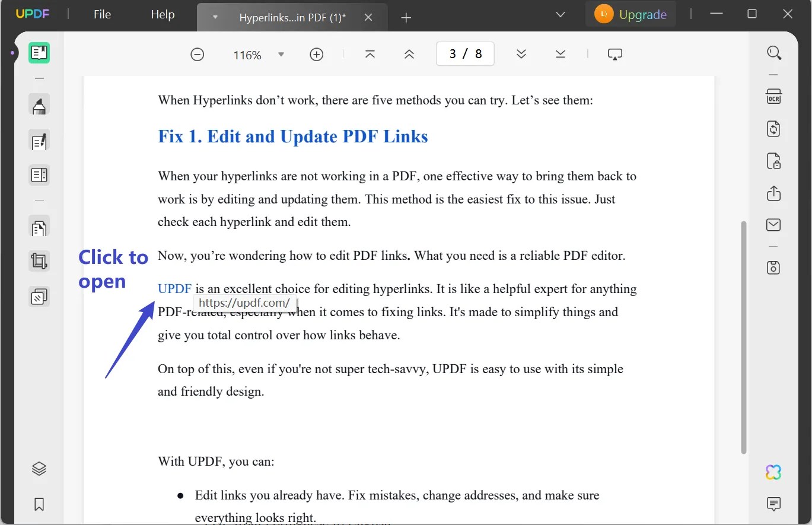The width and height of the screenshot is (812, 525).
Task: Select the Comment highlighter tool
Action: pyautogui.click(x=39, y=105)
